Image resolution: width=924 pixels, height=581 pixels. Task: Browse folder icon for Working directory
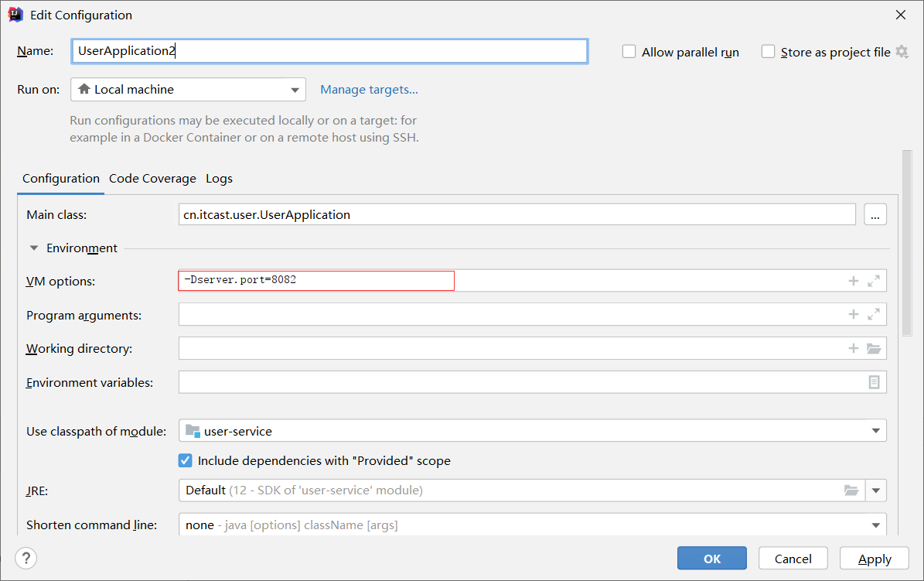pos(874,349)
